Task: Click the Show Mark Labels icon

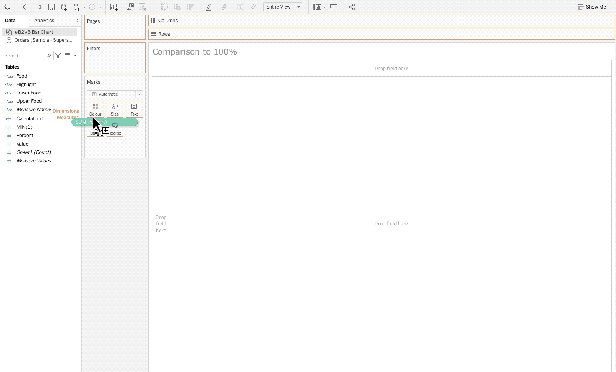Action: point(240,7)
